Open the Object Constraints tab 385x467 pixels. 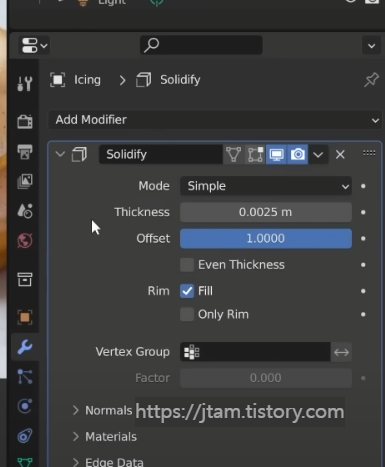point(25,436)
